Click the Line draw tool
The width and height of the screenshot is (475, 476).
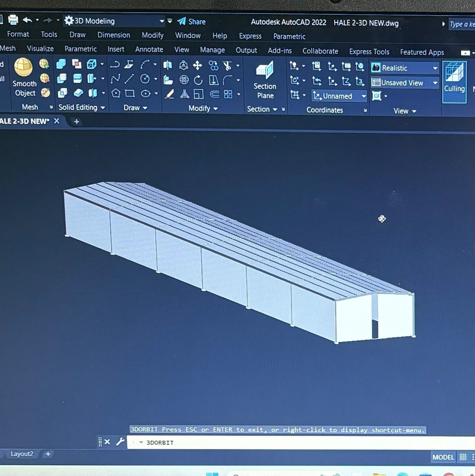[x=129, y=79]
